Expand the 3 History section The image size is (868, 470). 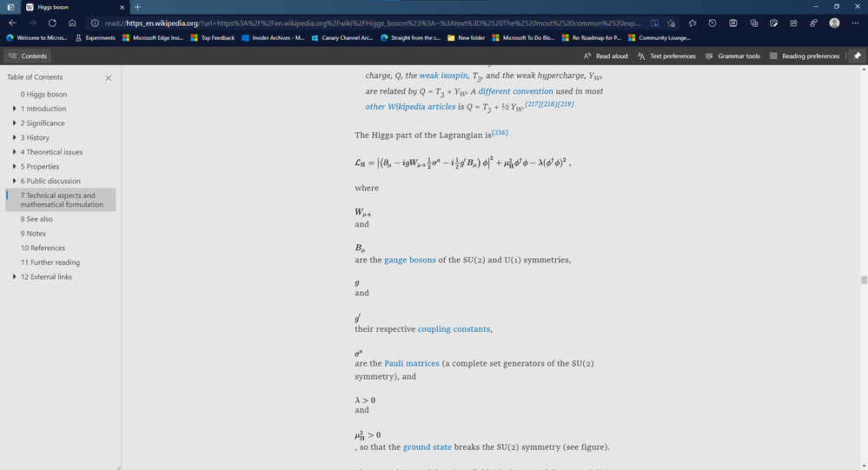pyautogui.click(x=14, y=137)
